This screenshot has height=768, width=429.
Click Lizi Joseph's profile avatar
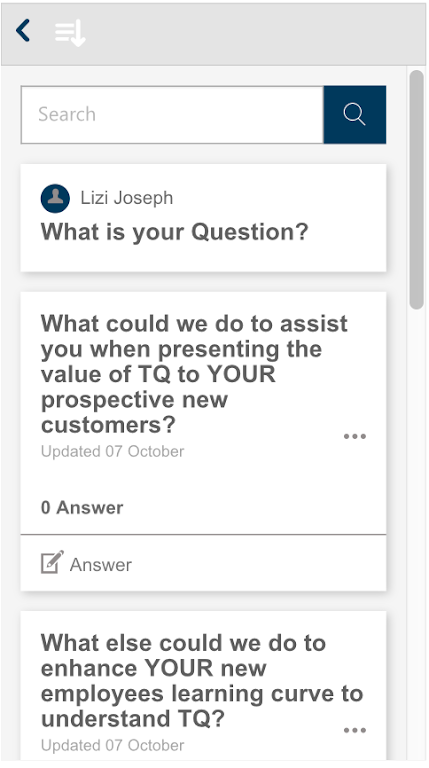pyautogui.click(x=55, y=198)
